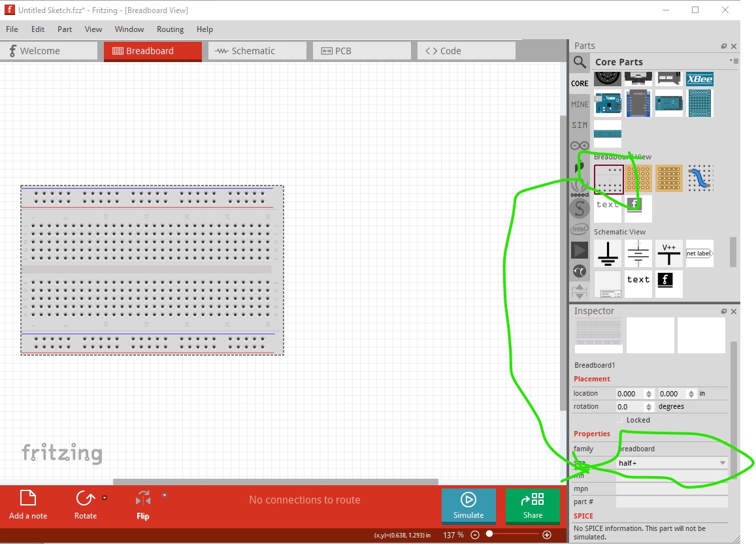The height and width of the screenshot is (544, 756).
Task: Expand the Flip options arrow
Action: 165,495
